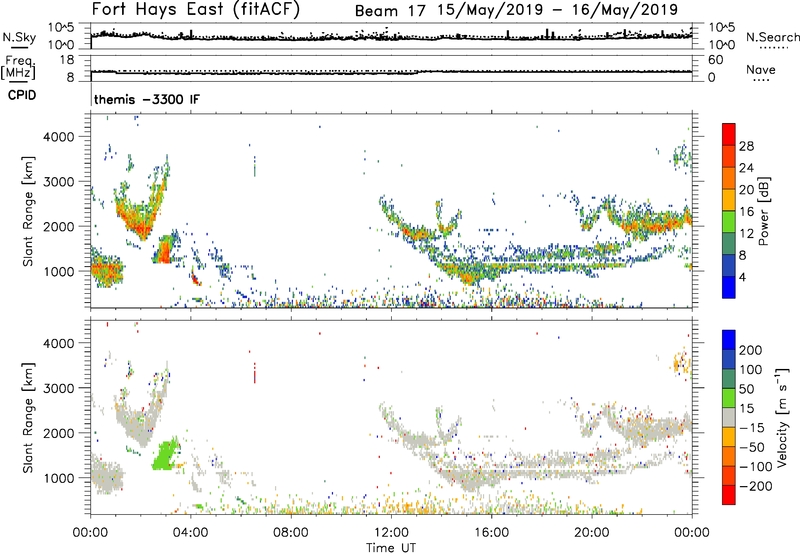Click the "Nave" legend label
The image size is (800, 554).
[x=761, y=69]
